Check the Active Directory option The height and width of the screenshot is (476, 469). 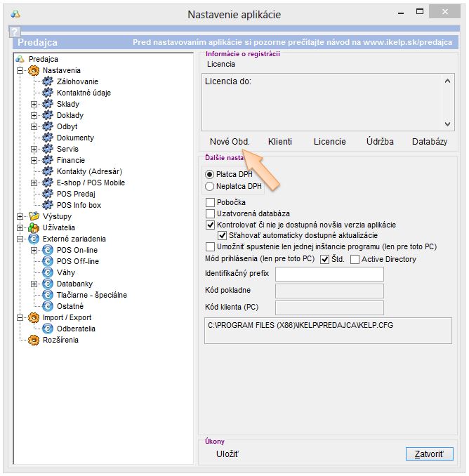point(355,259)
